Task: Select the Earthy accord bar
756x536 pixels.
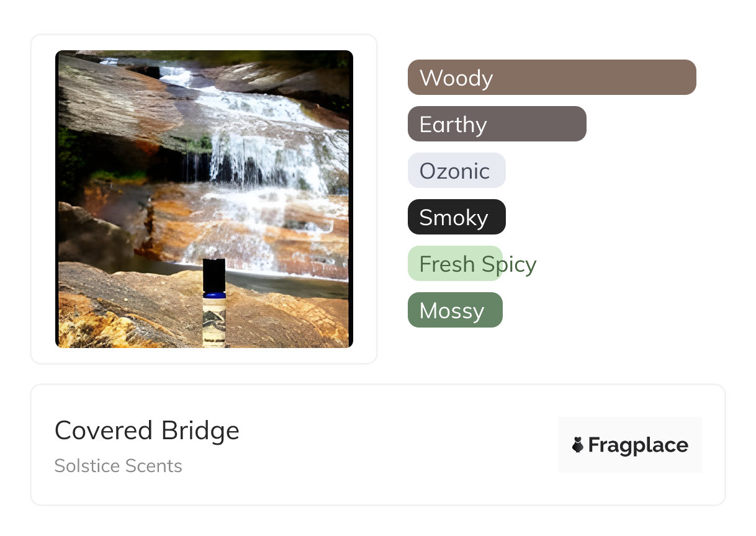Action: point(497,124)
